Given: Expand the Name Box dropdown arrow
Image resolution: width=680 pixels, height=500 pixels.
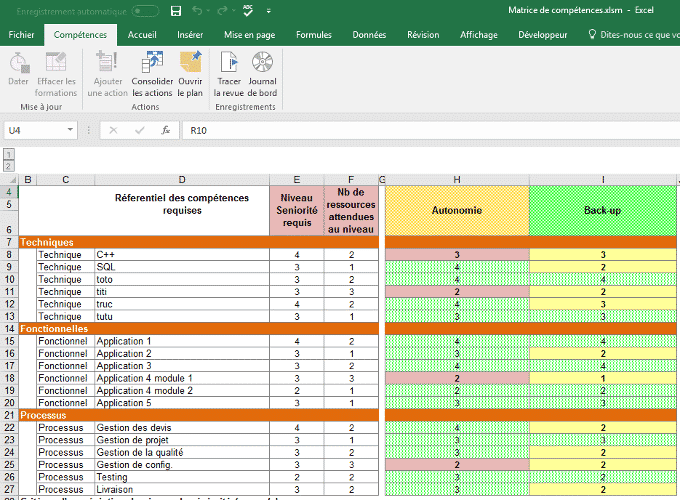Looking at the screenshot, I should click(70, 130).
